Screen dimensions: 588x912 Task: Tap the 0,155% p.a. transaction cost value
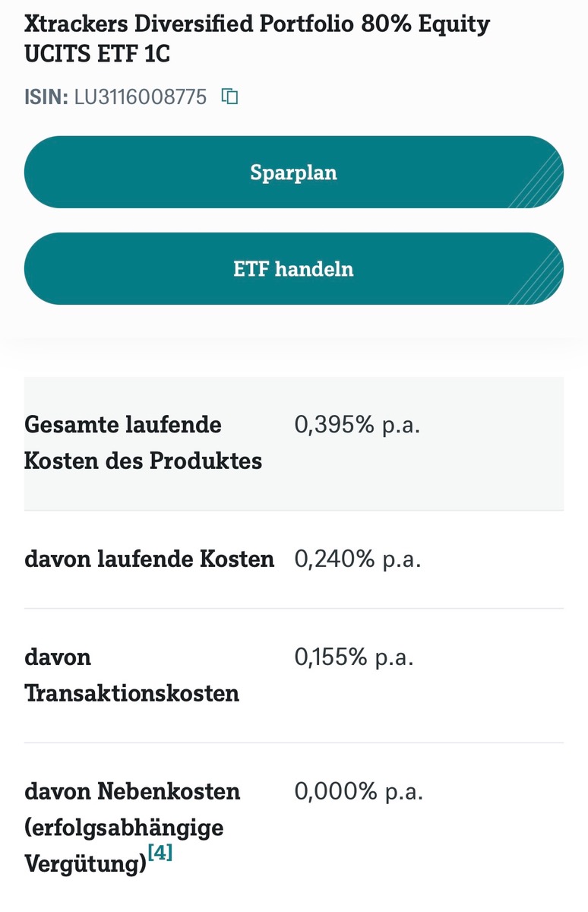point(354,657)
